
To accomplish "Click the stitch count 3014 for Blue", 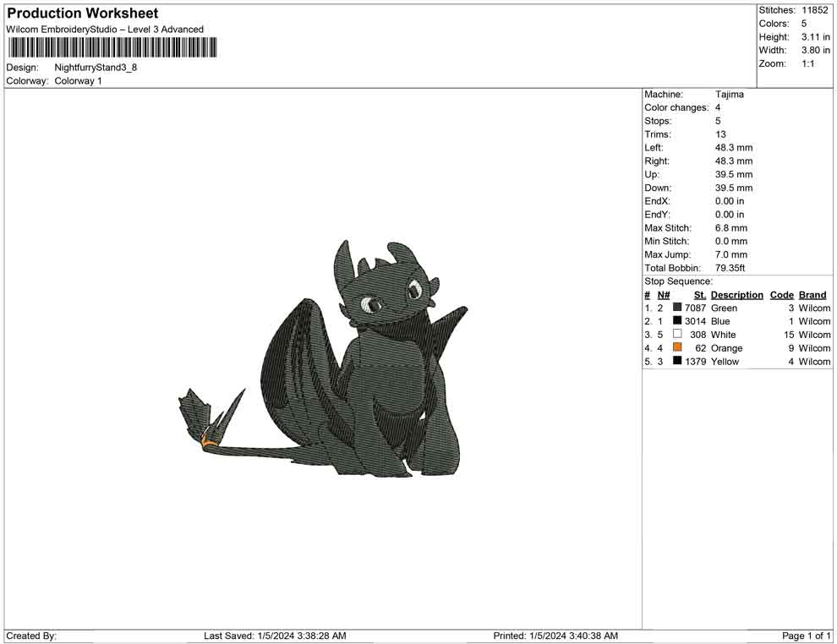I will click(x=695, y=321).
